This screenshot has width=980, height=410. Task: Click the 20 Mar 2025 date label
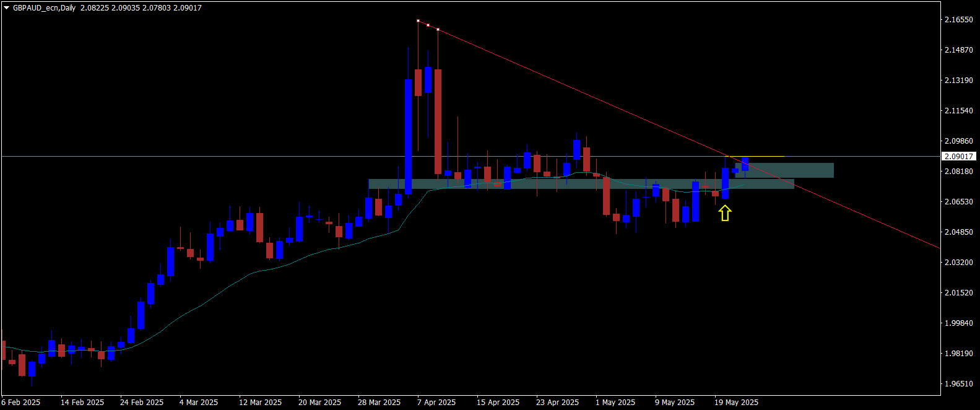coord(320,403)
